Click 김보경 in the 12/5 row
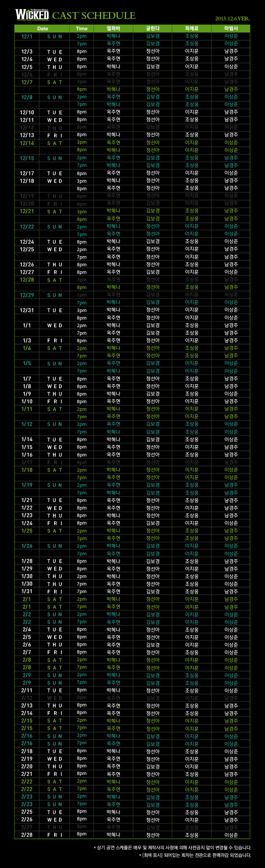The height and width of the screenshot is (868, 265). coord(153,67)
